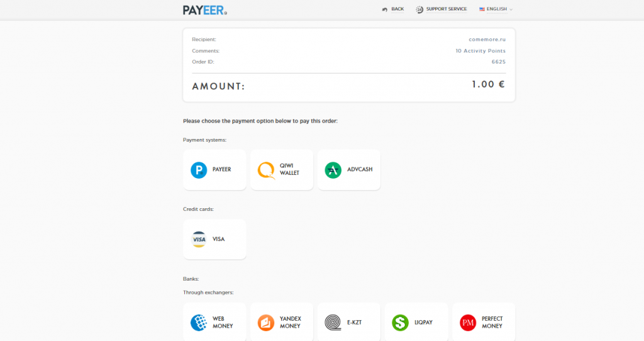Screen dimensions: 644x341
Task: Click the support service headset icon
Action: click(x=419, y=9)
